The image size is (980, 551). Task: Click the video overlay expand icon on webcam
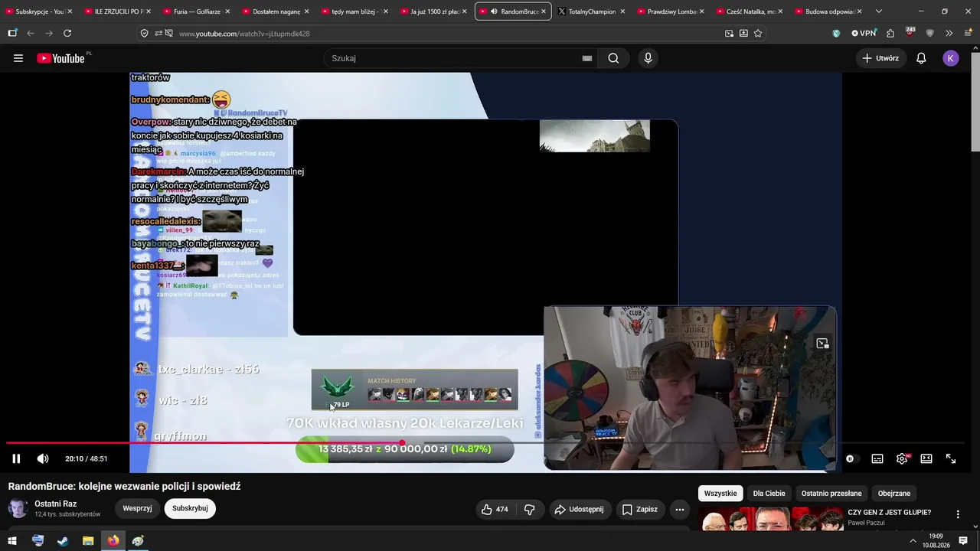tap(822, 344)
